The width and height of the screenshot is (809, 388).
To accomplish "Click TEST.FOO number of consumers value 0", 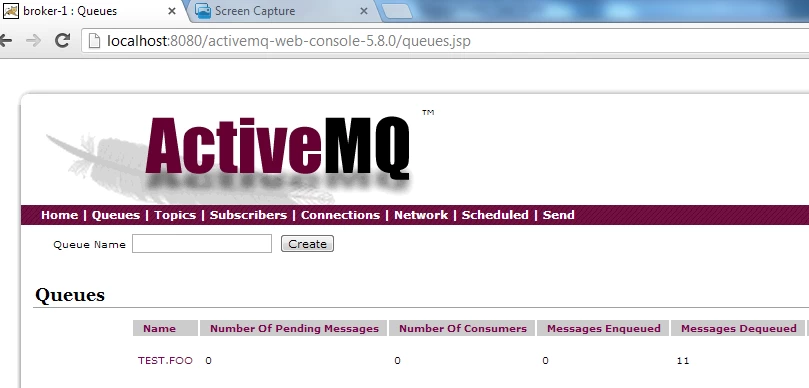I will click(x=397, y=361).
